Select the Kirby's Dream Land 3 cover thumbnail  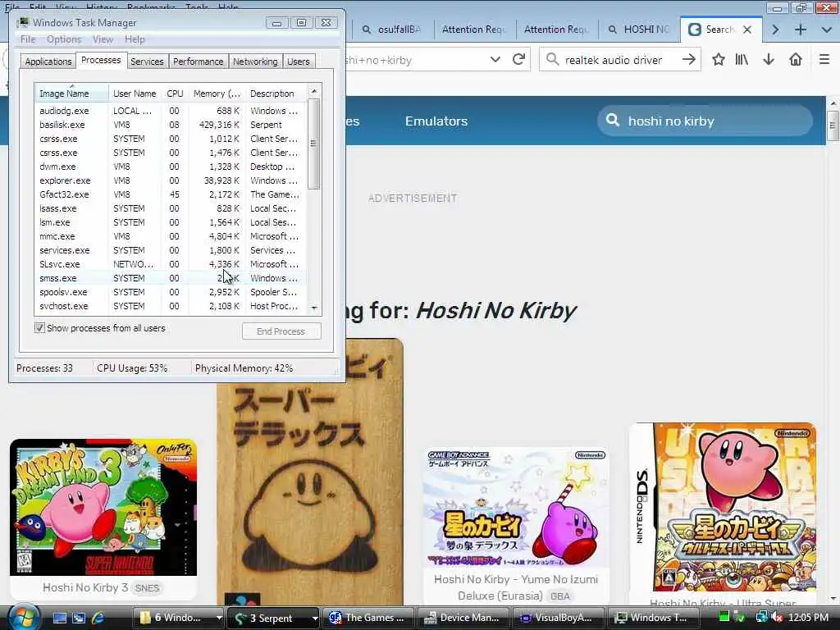(x=103, y=507)
